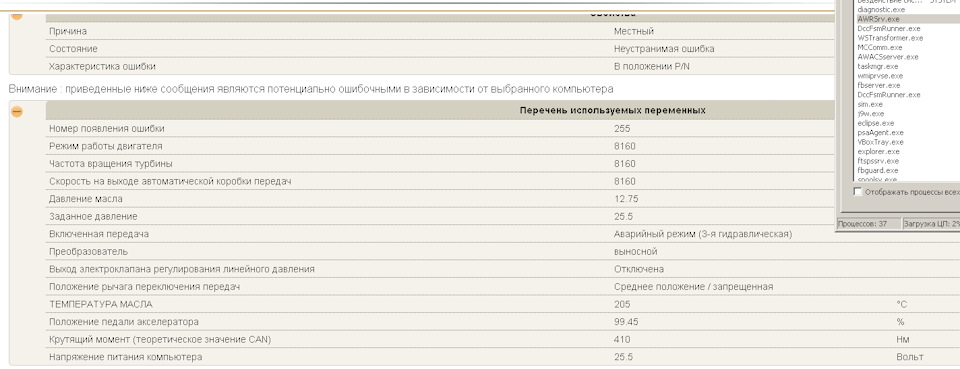Select AWRSrv.exe process row
This screenshot has width=960, height=369.
(x=907, y=19)
